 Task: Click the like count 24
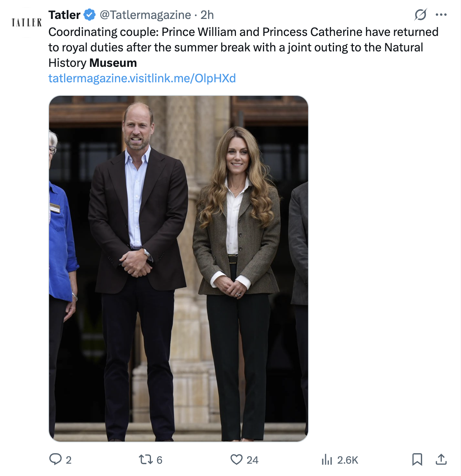[253, 460]
